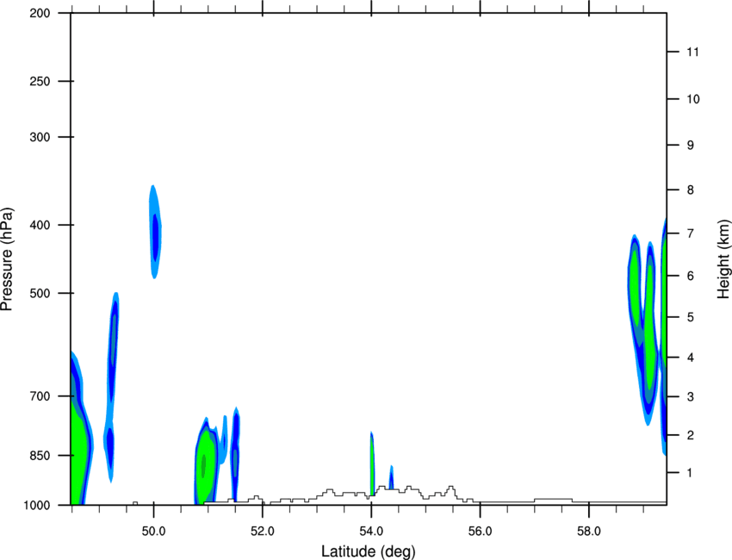Click the 8 km height label
The image size is (732, 560).
click(691, 190)
